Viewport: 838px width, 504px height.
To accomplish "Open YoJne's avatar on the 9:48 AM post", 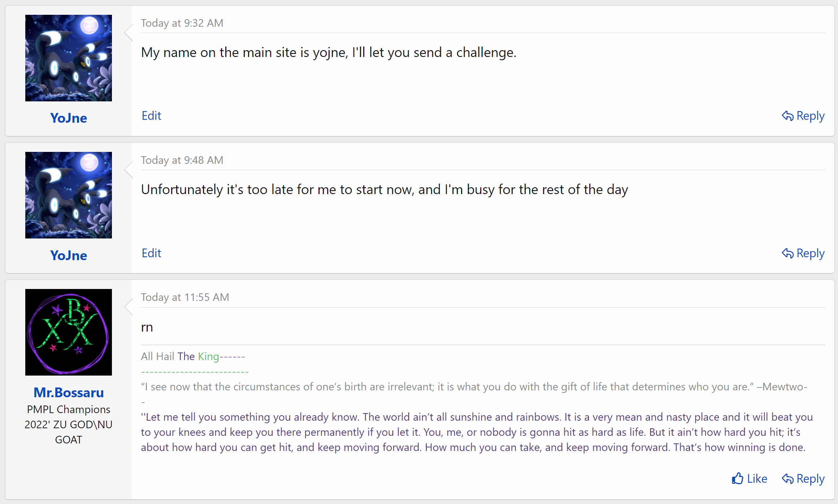I will (x=69, y=195).
